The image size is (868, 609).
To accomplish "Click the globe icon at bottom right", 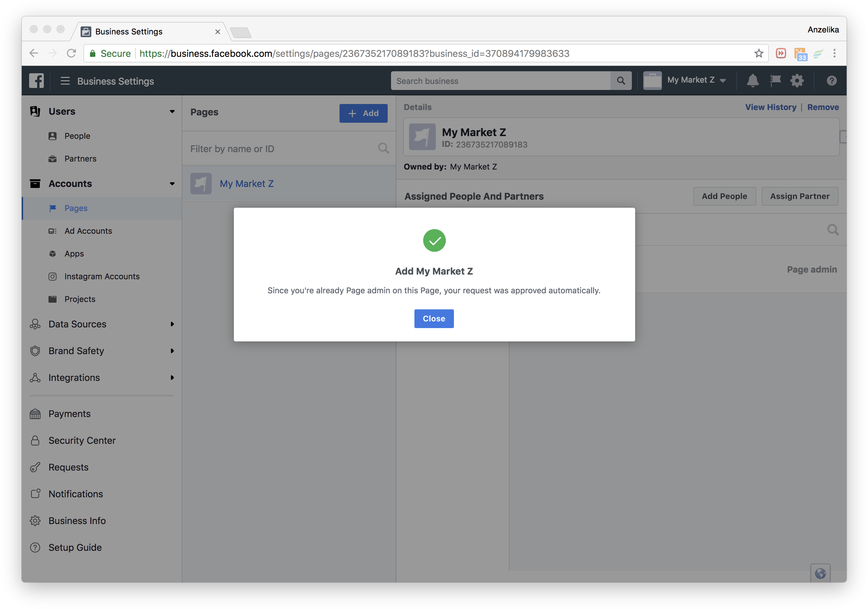I will click(x=821, y=574).
